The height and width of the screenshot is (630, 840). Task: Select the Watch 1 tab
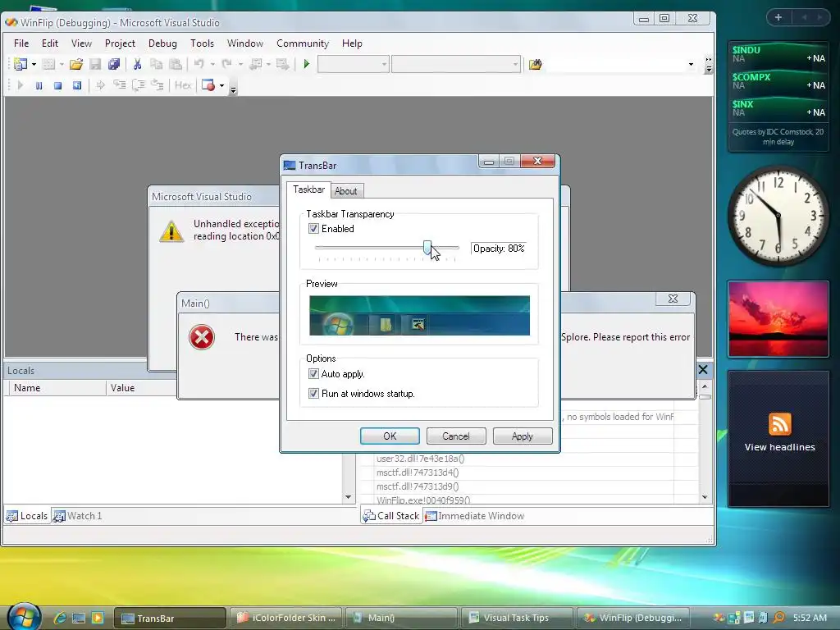click(x=78, y=516)
